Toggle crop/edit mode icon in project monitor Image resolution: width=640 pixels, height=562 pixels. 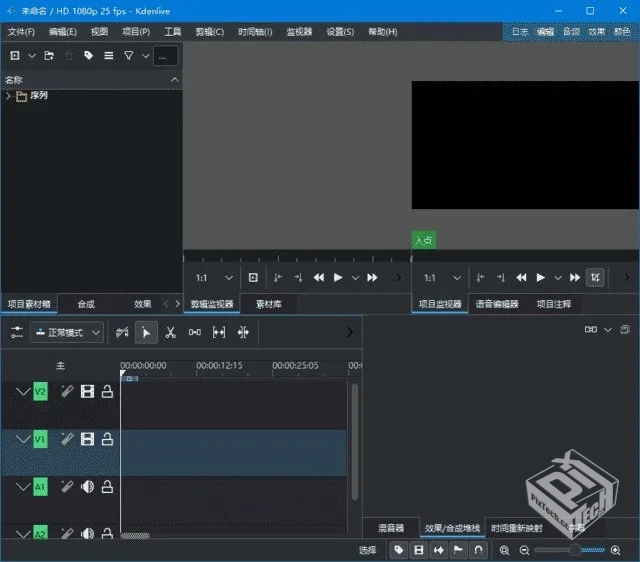click(x=595, y=278)
